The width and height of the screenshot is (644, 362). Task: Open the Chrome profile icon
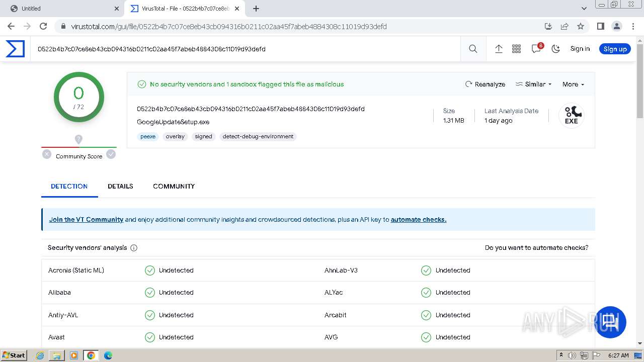point(616,26)
